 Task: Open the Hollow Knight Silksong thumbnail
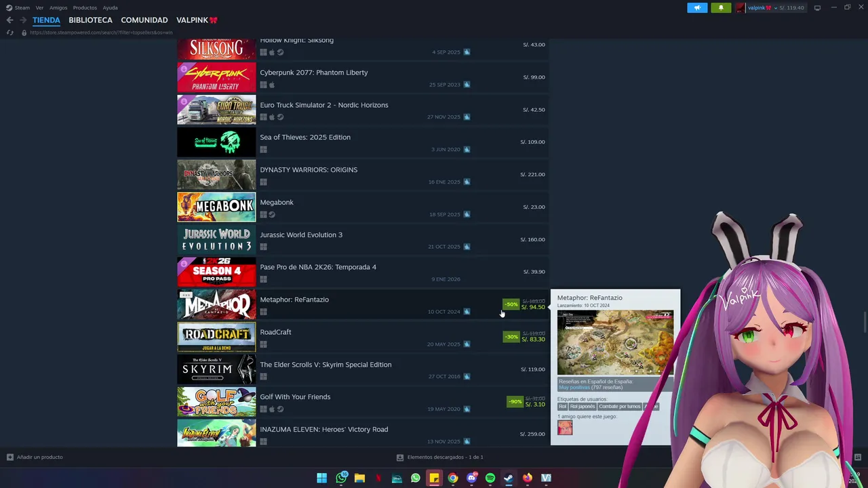[216, 49]
